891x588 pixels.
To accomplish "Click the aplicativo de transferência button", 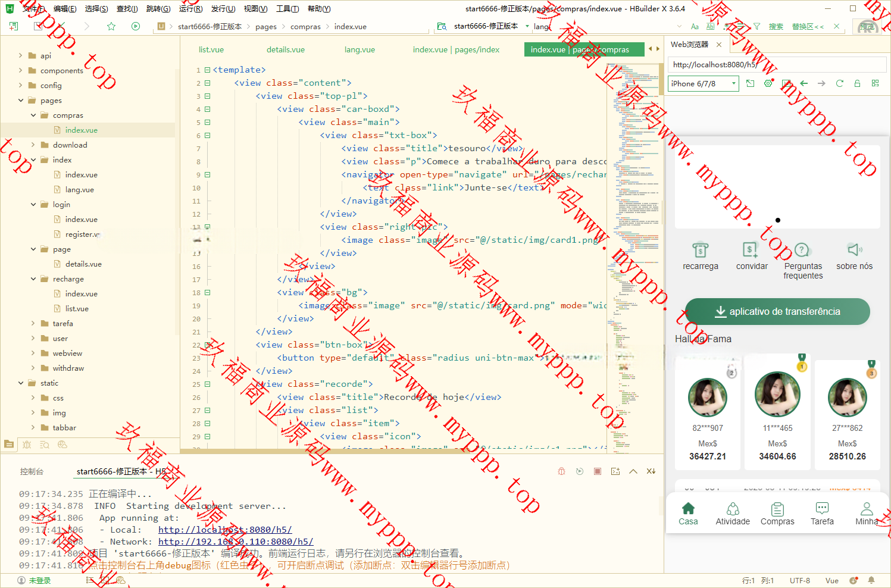I will 777,311.
